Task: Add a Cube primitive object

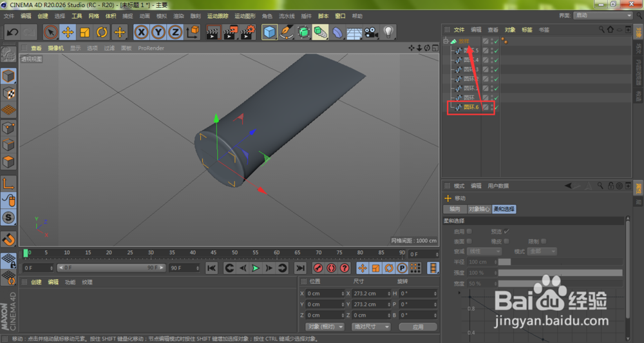Action: pyautogui.click(x=269, y=32)
